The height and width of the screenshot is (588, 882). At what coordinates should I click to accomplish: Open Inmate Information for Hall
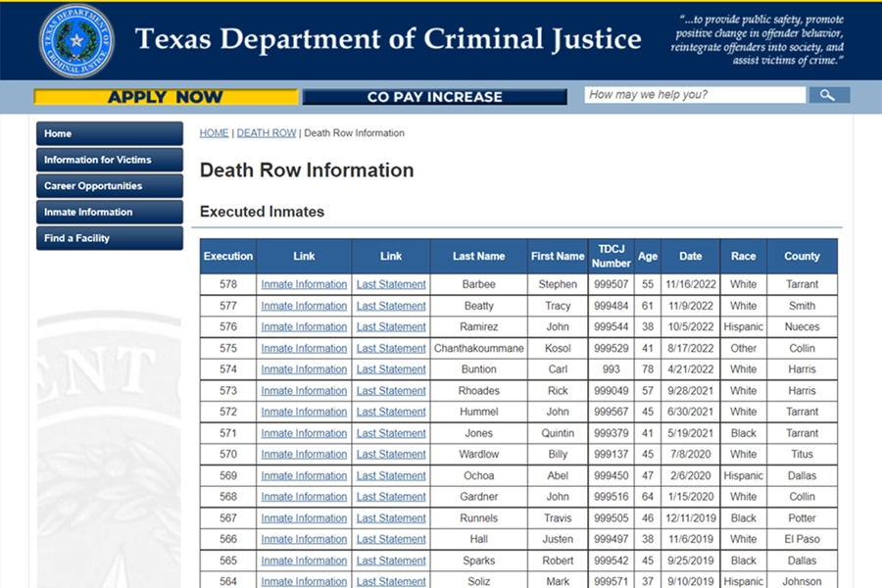(x=304, y=539)
